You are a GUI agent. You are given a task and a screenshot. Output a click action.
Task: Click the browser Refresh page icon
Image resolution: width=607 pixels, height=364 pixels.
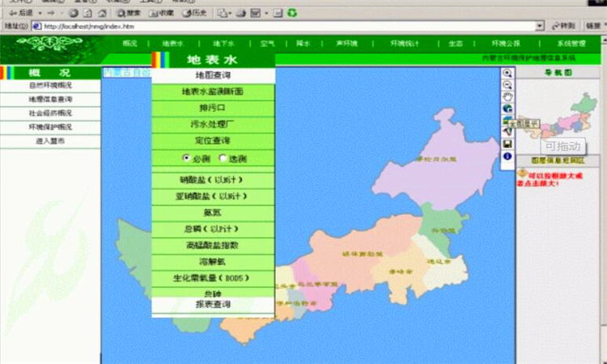coord(88,13)
